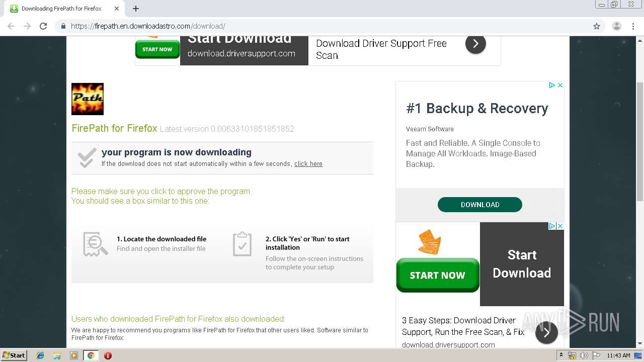This screenshot has height=362, width=644.
Task: Click the network tray icon
Action: tap(572, 355)
